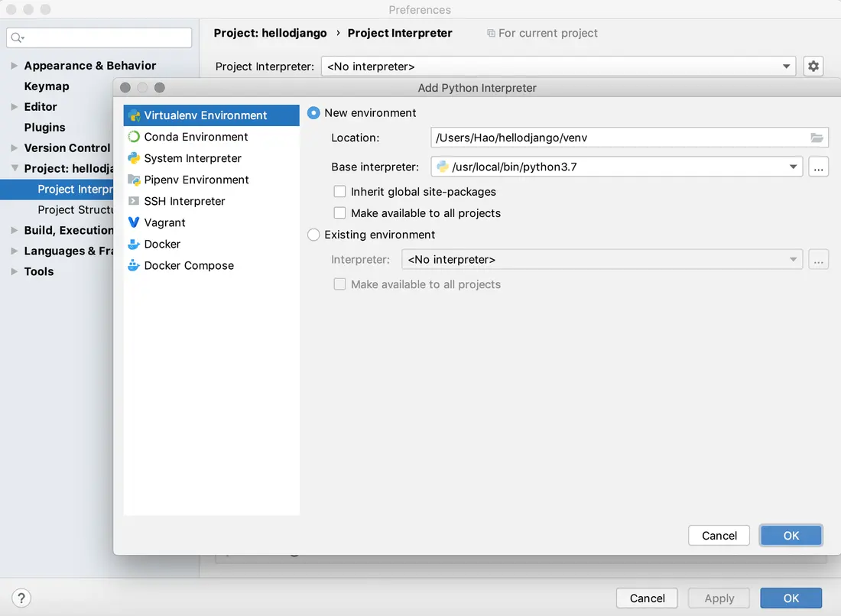Expand the Build, Execution section arrow
Viewport: 841px width, 616px height.
(14, 230)
